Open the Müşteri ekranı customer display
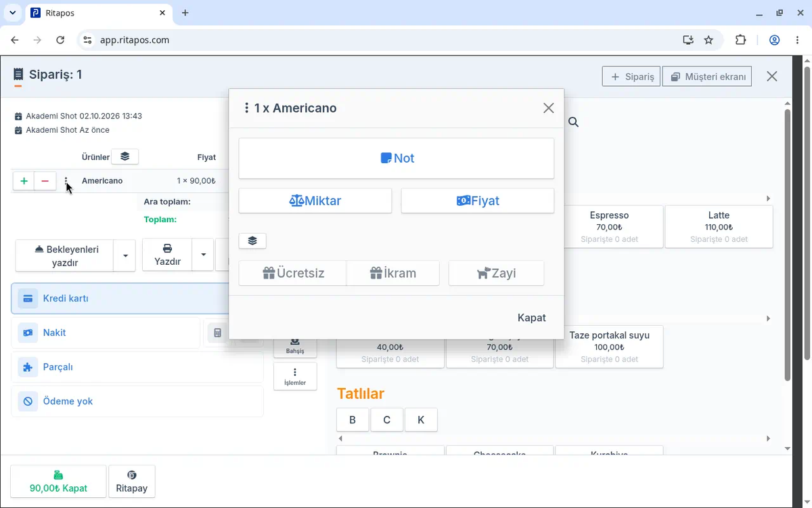The width and height of the screenshot is (812, 508). 707,77
